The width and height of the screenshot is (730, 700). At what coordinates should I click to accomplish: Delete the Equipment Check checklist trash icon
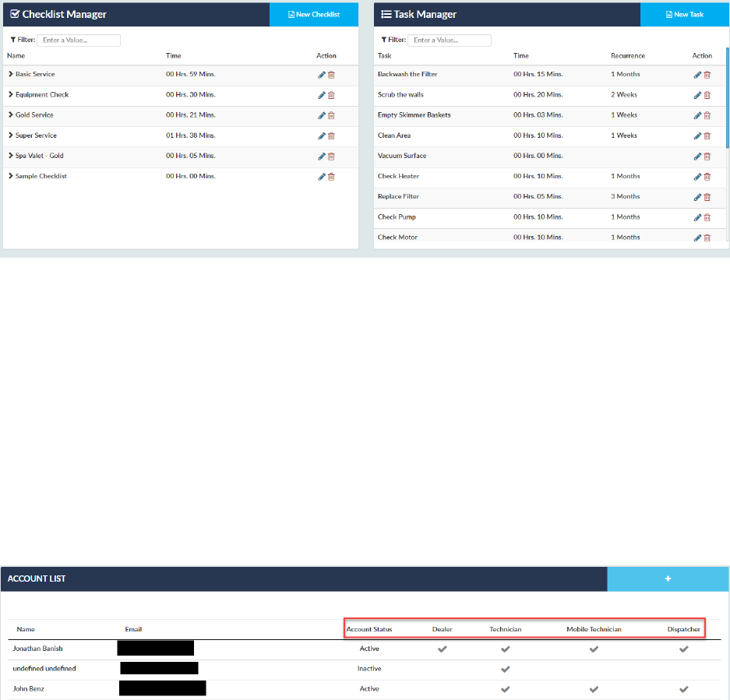[331, 95]
